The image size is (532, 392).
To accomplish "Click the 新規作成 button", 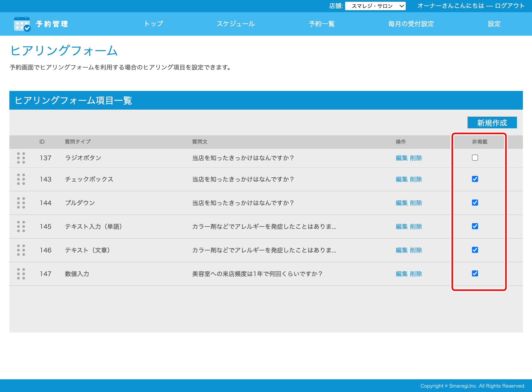I will tap(492, 123).
